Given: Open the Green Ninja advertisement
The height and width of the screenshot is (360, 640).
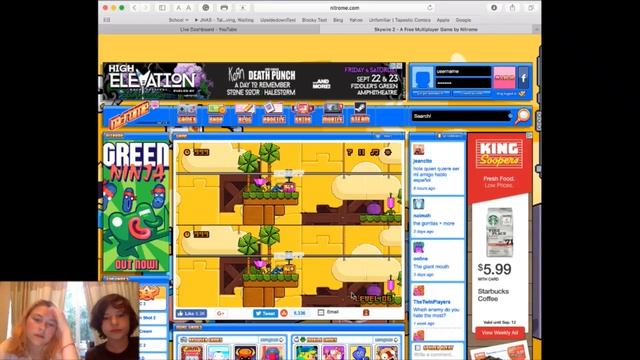Looking at the screenshot, I should [136, 207].
